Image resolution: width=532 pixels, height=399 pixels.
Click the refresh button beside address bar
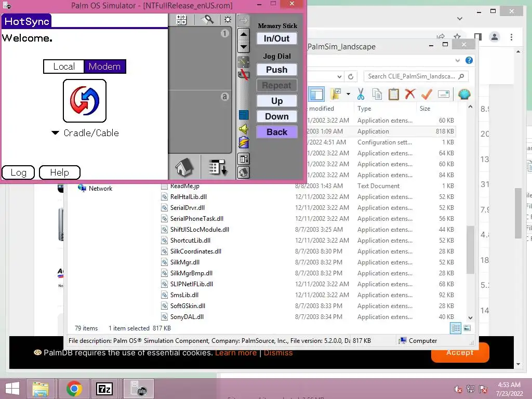click(351, 77)
